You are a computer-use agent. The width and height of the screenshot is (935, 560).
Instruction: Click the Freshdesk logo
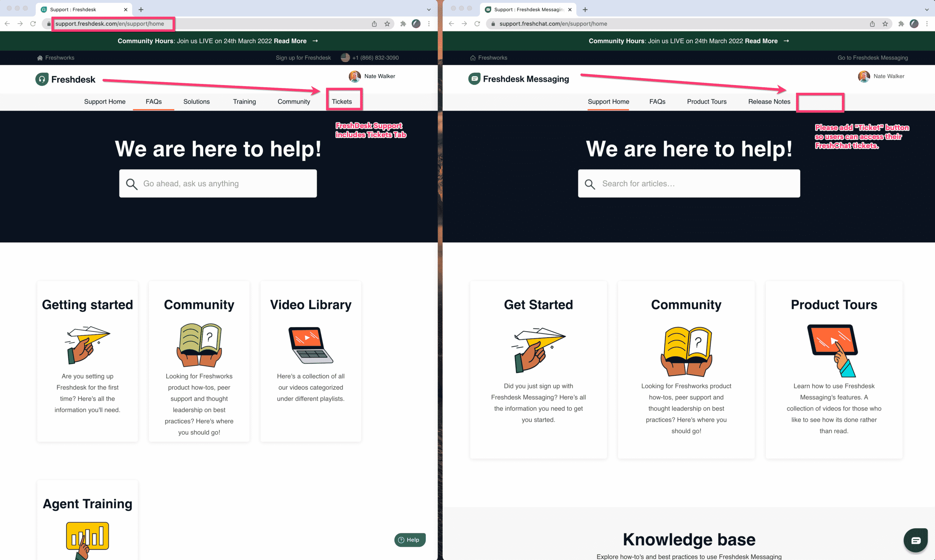pyautogui.click(x=65, y=79)
